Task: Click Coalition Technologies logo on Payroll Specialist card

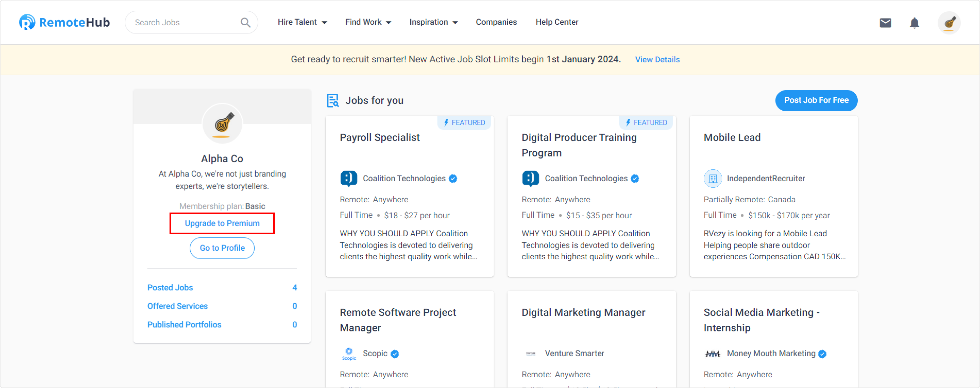Action: click(x=349, y=178)
